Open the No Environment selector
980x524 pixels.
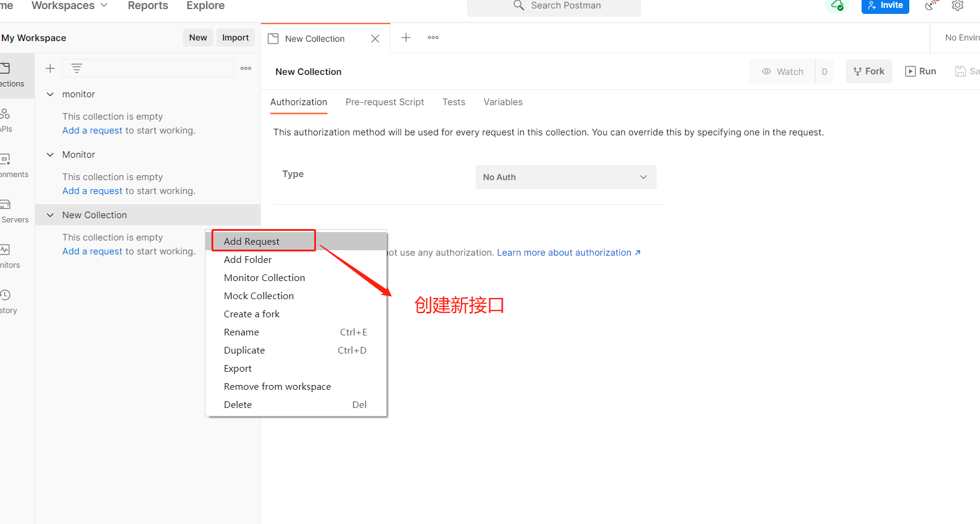click(962, 37)
